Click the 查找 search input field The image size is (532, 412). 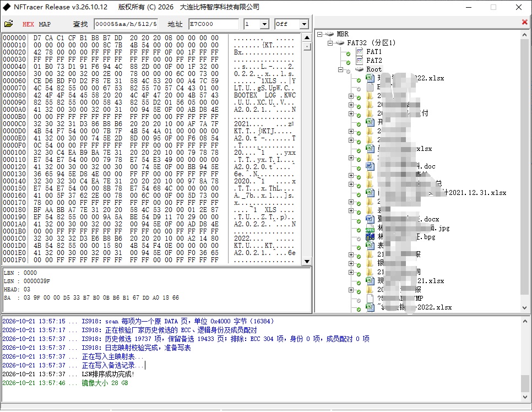(x=126, y=24)
